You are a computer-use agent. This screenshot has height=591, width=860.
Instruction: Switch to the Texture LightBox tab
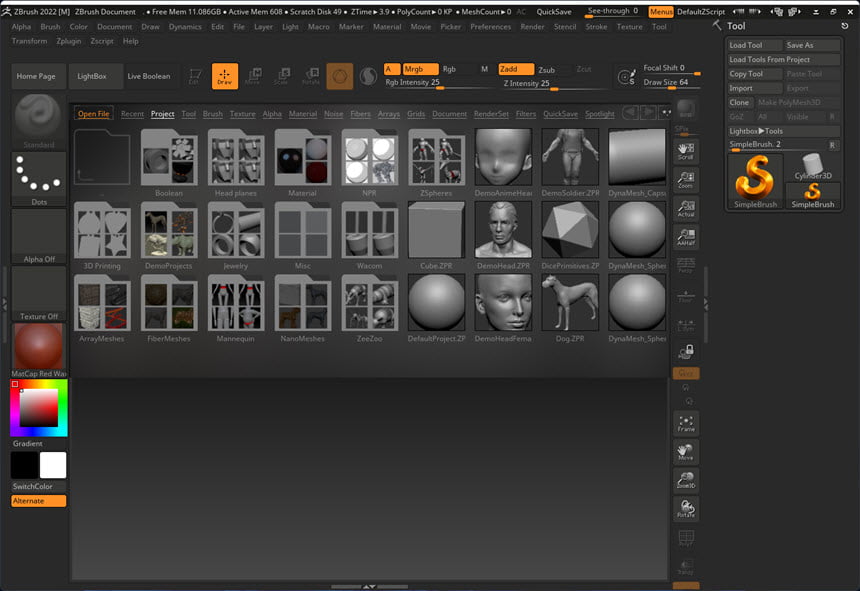click(242, 113)
